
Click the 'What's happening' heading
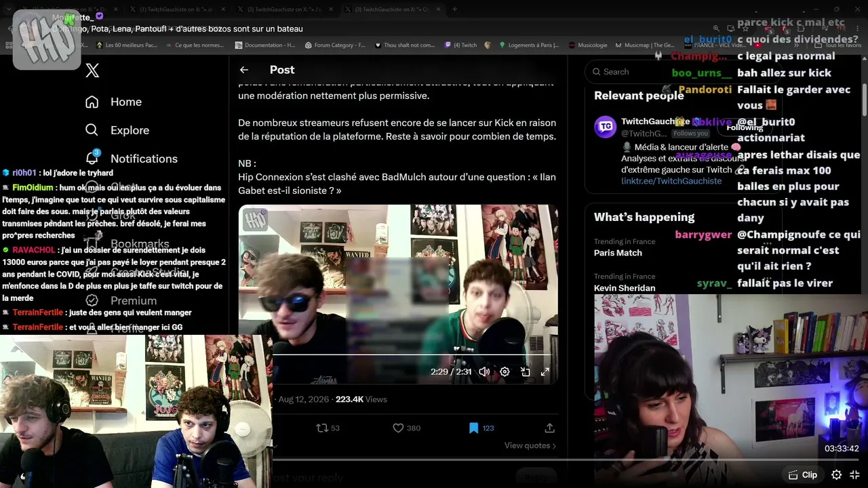pyautogui.click(x=644, y=217)
